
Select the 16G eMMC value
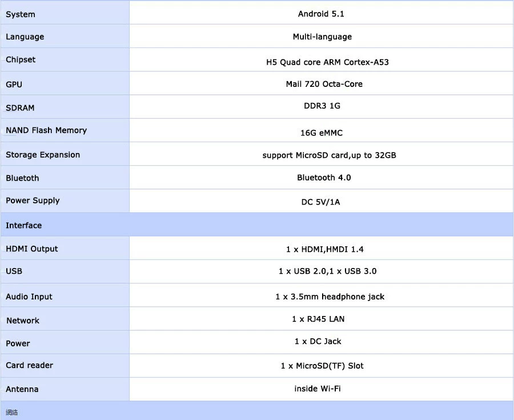coord(321,133)
